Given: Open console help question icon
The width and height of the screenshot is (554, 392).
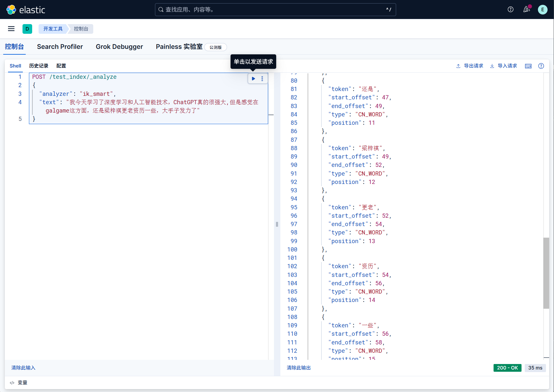Looking at the screenshot, I should point(541,66).
